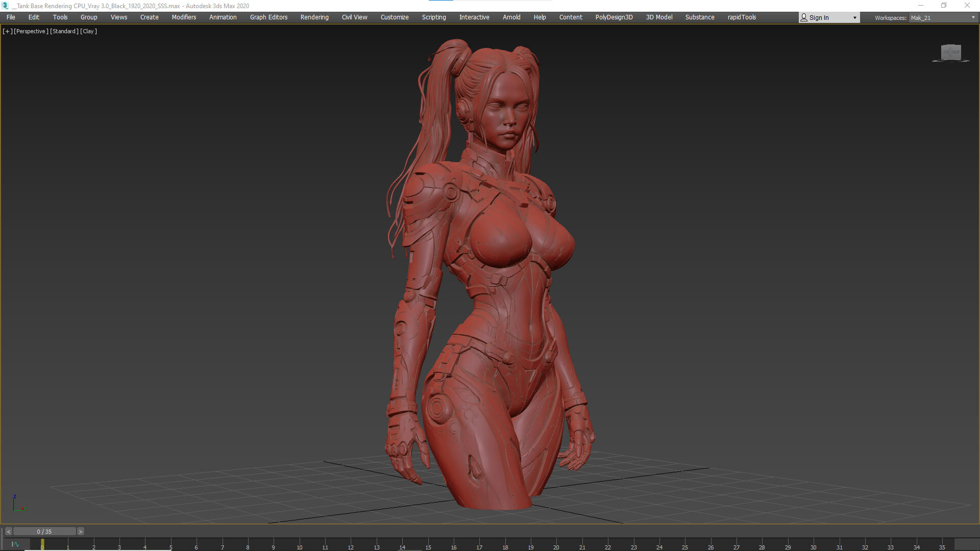
Task: Open the Modifiers menu
Action: coord(184,17)
